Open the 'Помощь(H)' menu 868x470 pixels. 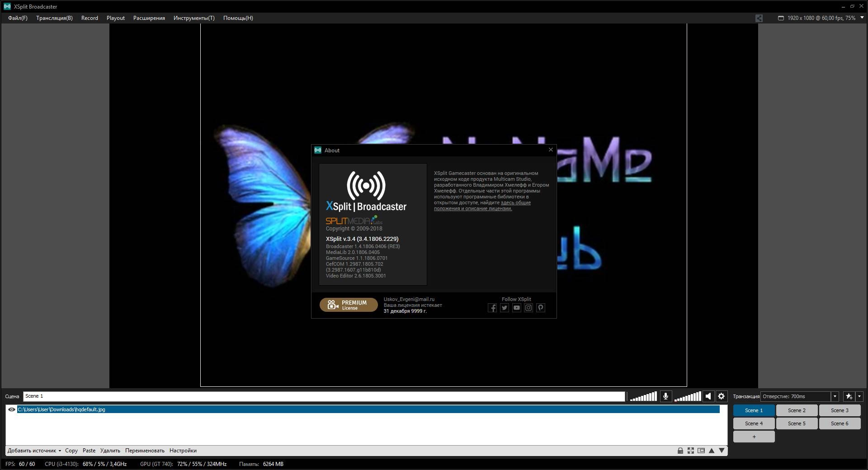click(x=238, y=18)
